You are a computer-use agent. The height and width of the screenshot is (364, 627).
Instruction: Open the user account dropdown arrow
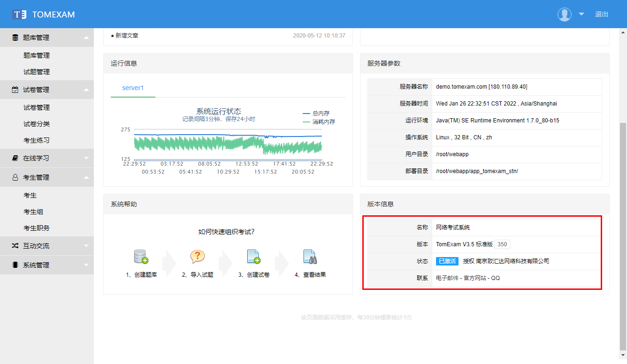581,14
